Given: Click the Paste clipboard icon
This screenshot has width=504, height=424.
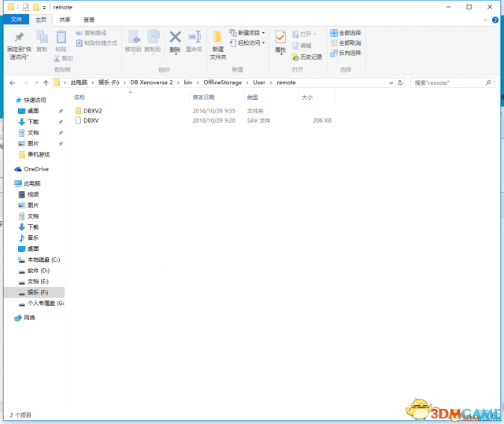Looking at the screenshot, I should pyautogui.click(x=61, y=37).
